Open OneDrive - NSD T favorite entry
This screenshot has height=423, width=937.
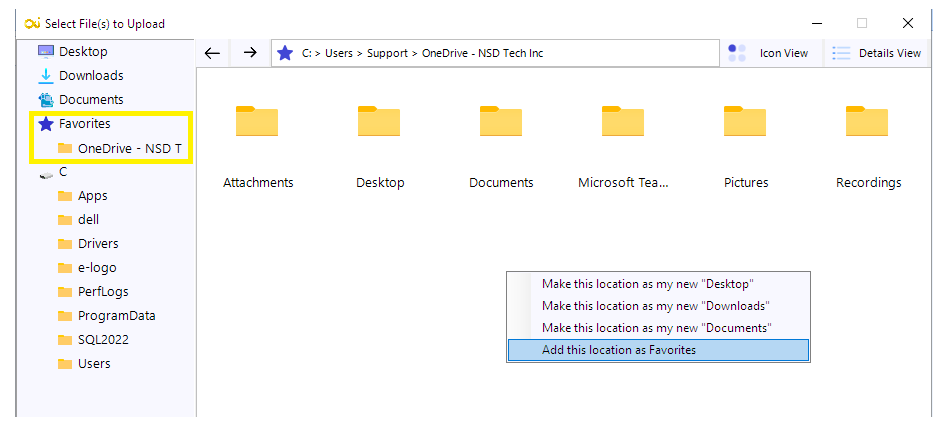[x=129, y=148]
